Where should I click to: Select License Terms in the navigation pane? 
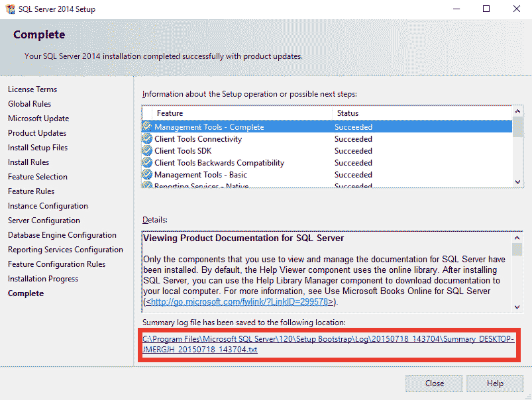pyautogui.click(x=32, y=89)
